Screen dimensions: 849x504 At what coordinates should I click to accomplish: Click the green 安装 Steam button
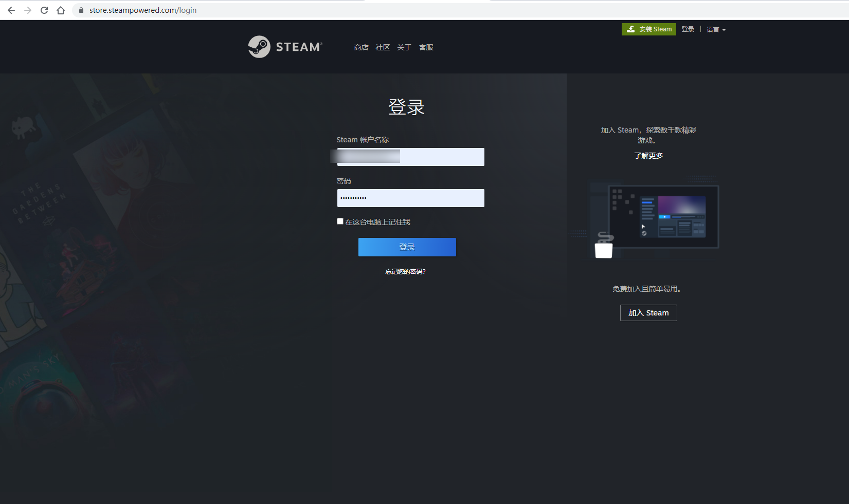click(649, 29)
